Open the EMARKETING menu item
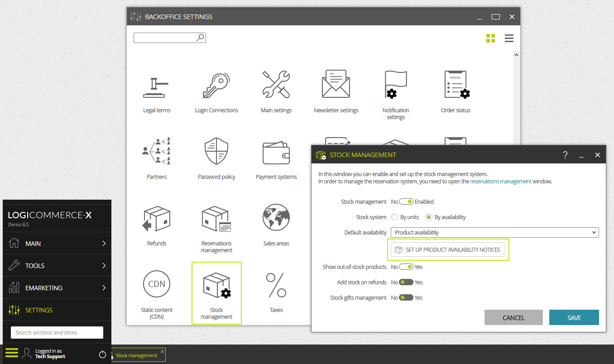Screen dimensions: 614x364 pos(57,288)
